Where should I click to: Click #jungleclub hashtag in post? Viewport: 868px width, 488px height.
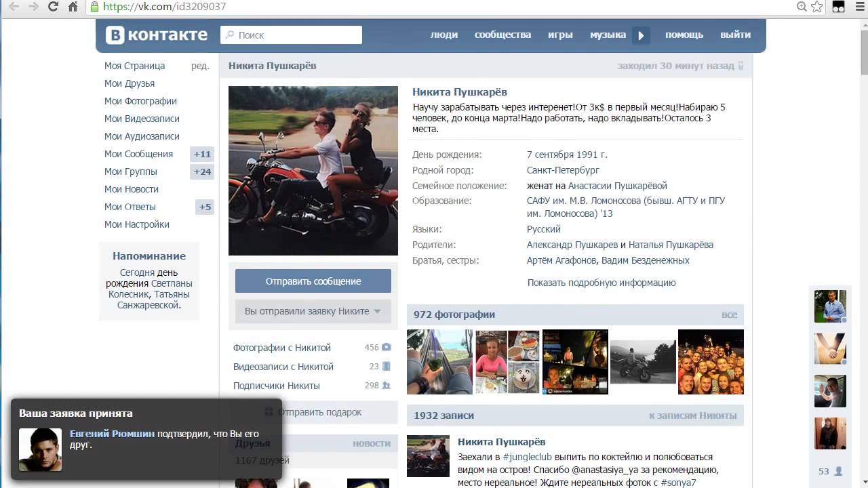tap(527, 457)
